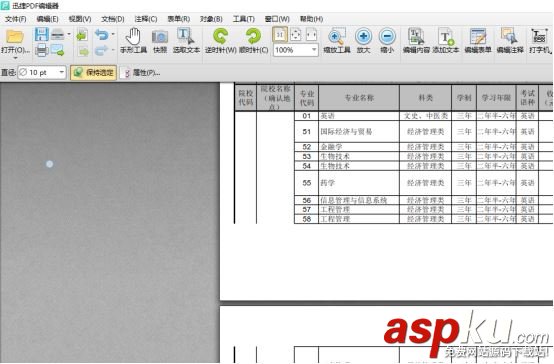This screenshot has width=554, height=364.
Task: Open the 工具(T) menu
Action: [x=243, y=19]
